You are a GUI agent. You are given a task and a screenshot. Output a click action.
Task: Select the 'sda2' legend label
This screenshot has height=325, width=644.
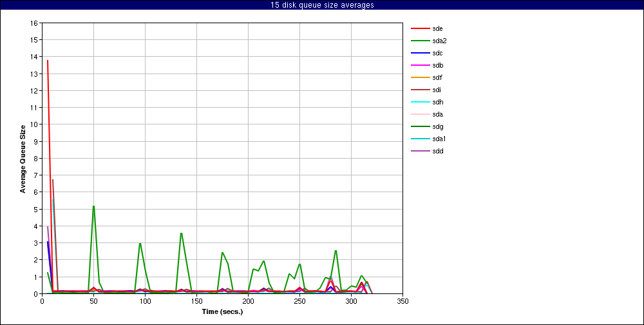click(439, 41)
